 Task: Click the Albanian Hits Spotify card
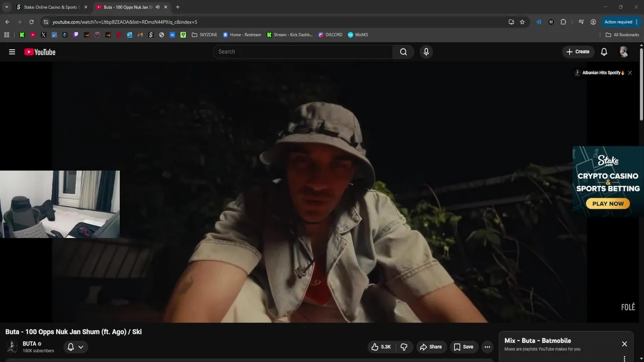point(600,73)
